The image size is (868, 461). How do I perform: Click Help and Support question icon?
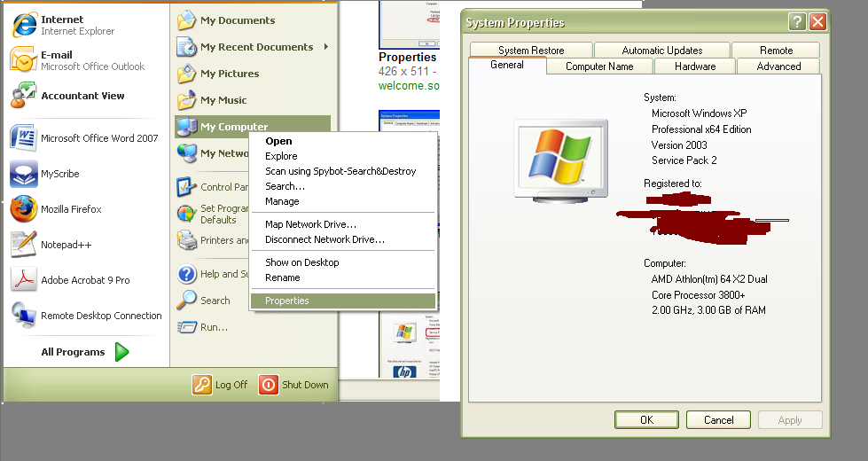pos(187,274)
